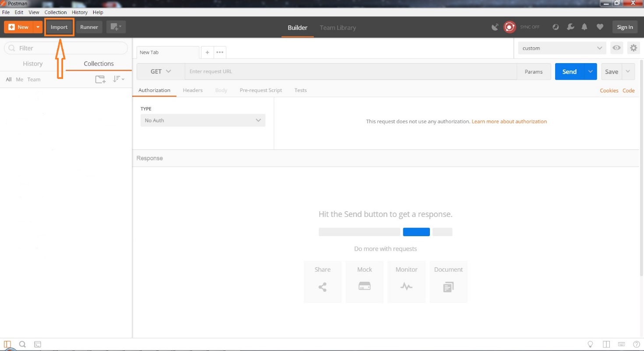The width and height of the screenshot is (644, 351).
Task: Open the manage environments gear icon
Action: tap(633, 48)
